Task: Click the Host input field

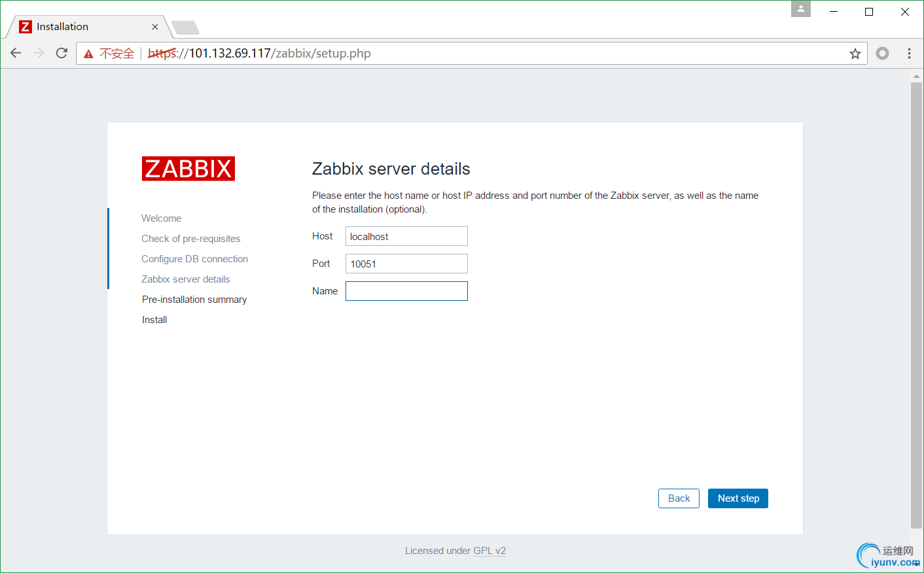Action: point(406,236)
